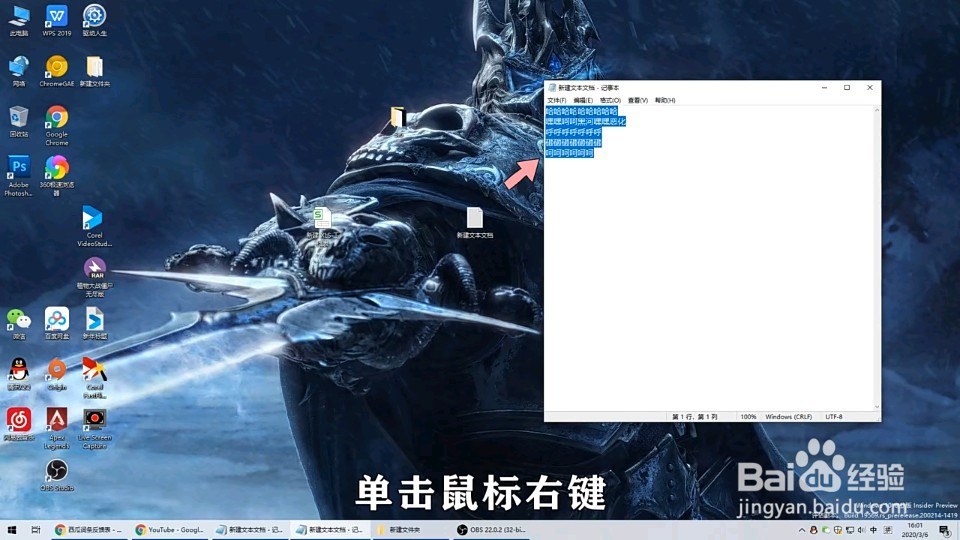Click Notepad's vertical scrollbar
This screenshot has height=540, width=960.
[877, 258]
